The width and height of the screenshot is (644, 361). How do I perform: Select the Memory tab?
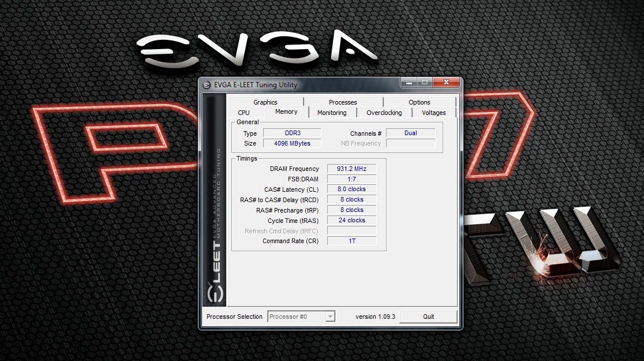coord(286,112)
